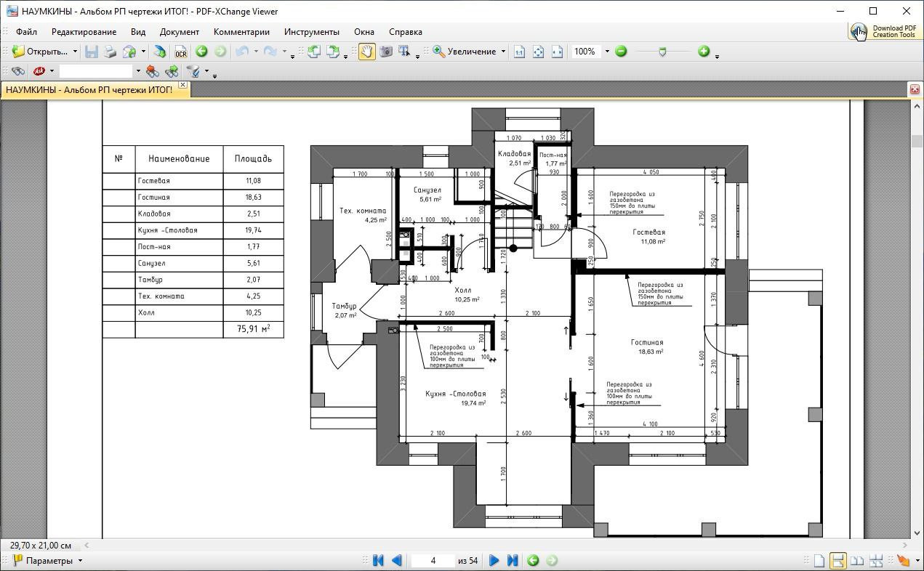Switch to single page layout
The image size is (924, 571).
819,560
